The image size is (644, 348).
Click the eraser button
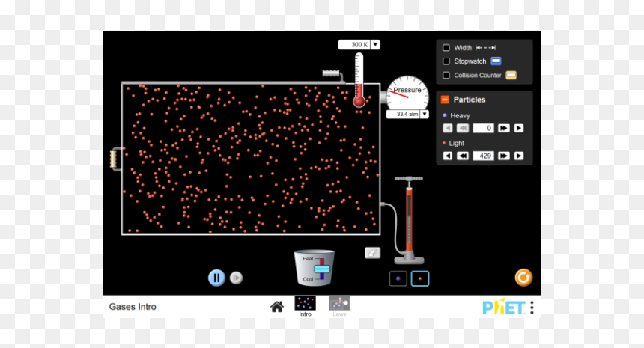coord(372,253)
